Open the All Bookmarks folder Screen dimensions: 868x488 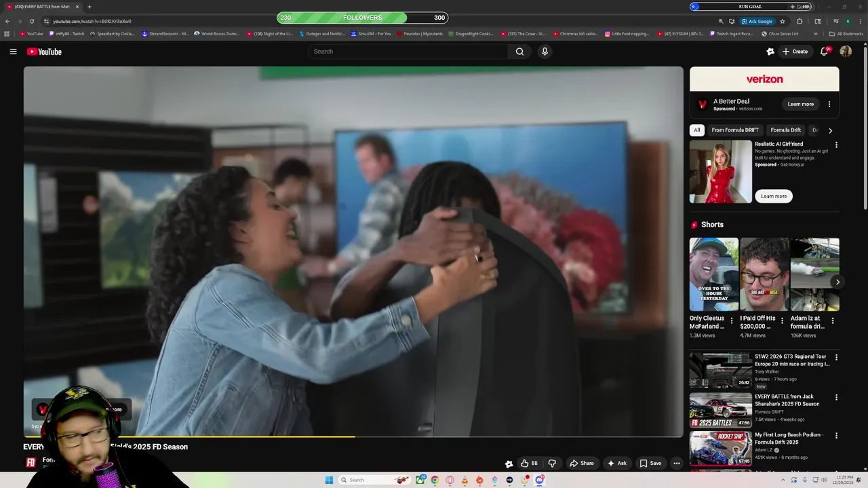point(846,34)
